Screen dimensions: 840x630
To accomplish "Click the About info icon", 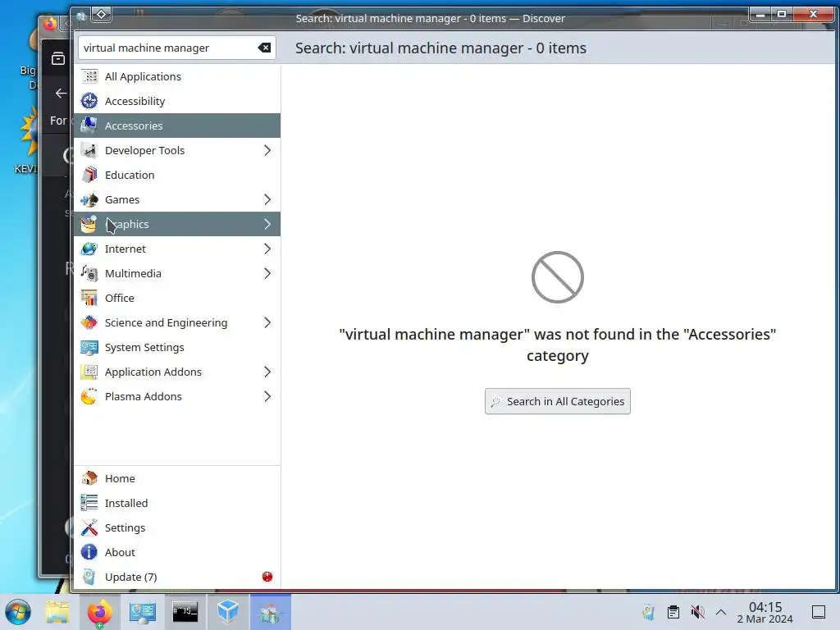I will 89,552.
